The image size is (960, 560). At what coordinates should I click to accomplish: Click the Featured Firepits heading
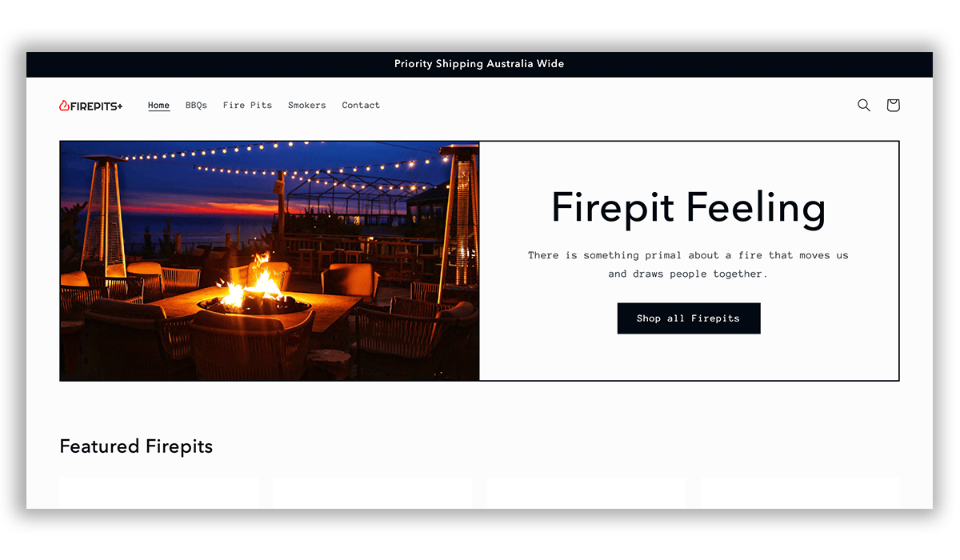click(x=136, y=446)
